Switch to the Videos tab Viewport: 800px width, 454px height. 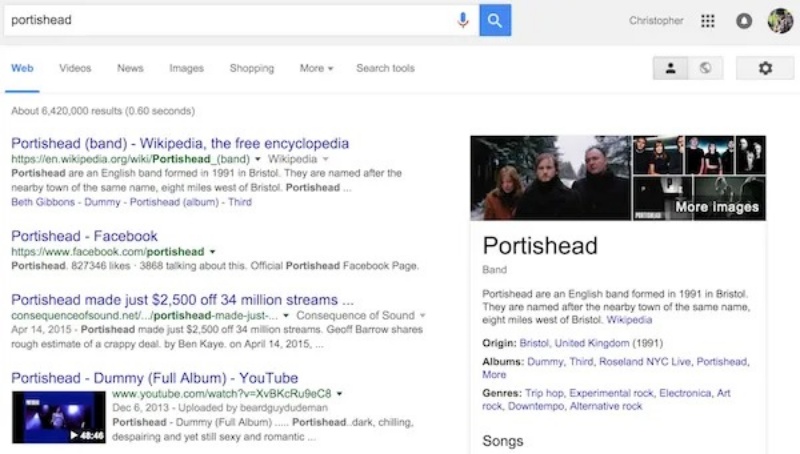[75, 68]
